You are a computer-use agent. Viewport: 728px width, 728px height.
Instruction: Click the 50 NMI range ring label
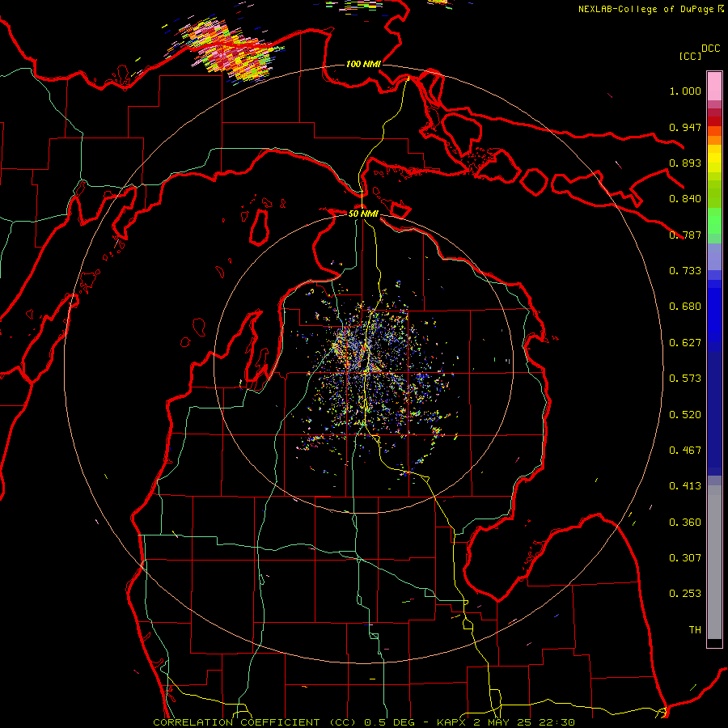[x=363, y=214]
